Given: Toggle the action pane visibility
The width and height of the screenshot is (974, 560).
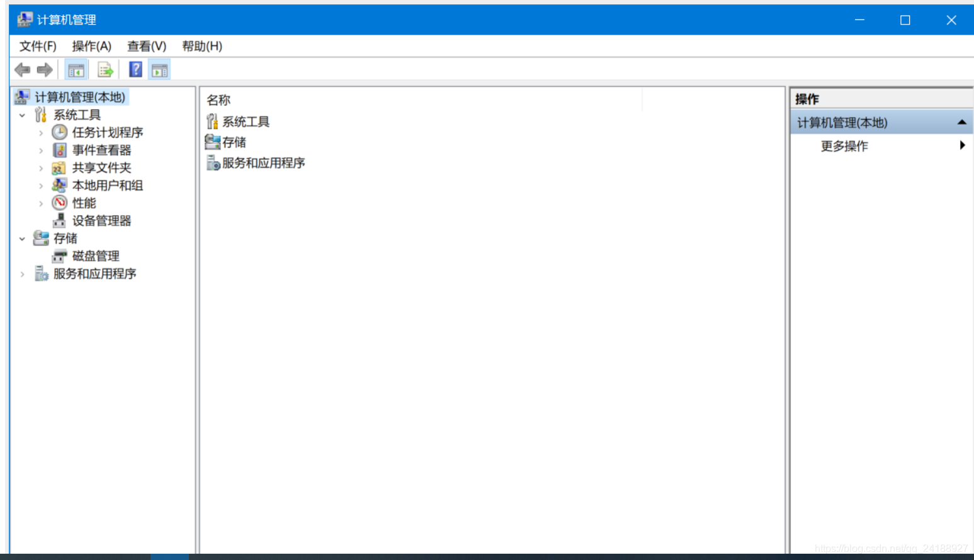Looking at the screenshot, I should coord(159,69).
